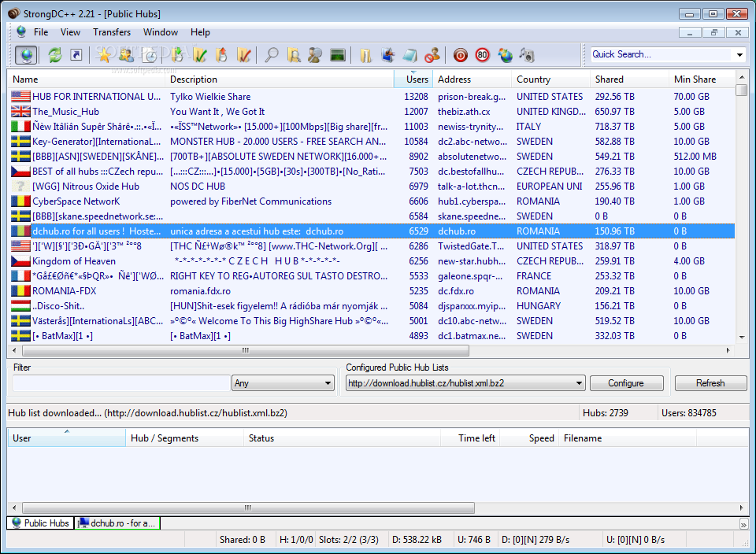
Task: Switch to the dchub.ro bottom tab
Action: [117, 523]
